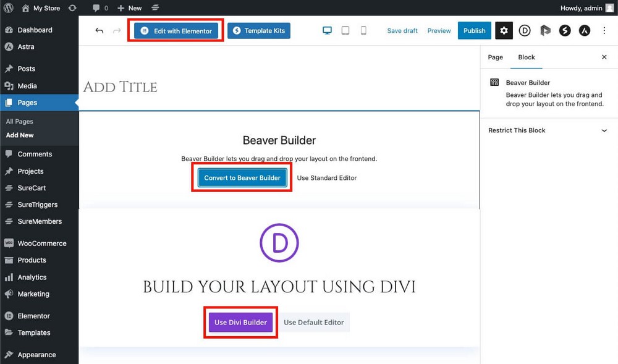
Task: Click the Analytics bar chart icon
Action: (9, 277)
